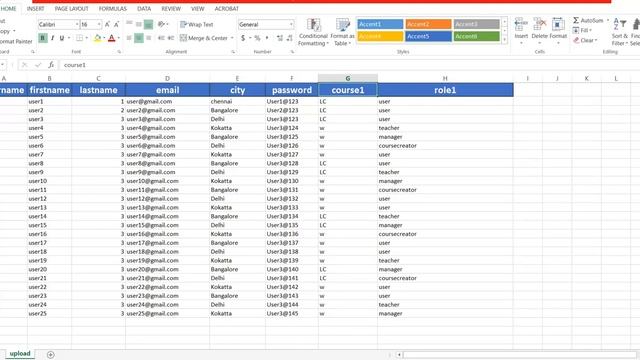
Task: Open the Font name dropdown showing Calibri
Action: coord(77,24)
